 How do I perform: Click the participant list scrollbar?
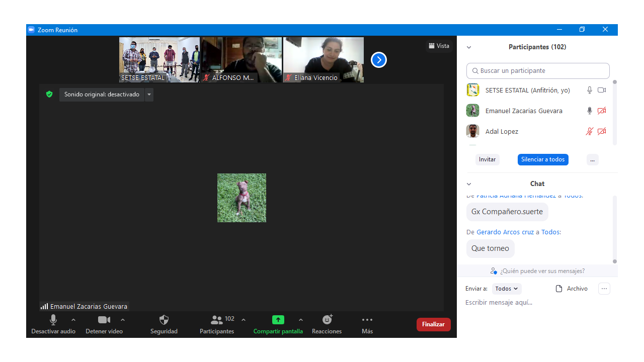[615, 113]
